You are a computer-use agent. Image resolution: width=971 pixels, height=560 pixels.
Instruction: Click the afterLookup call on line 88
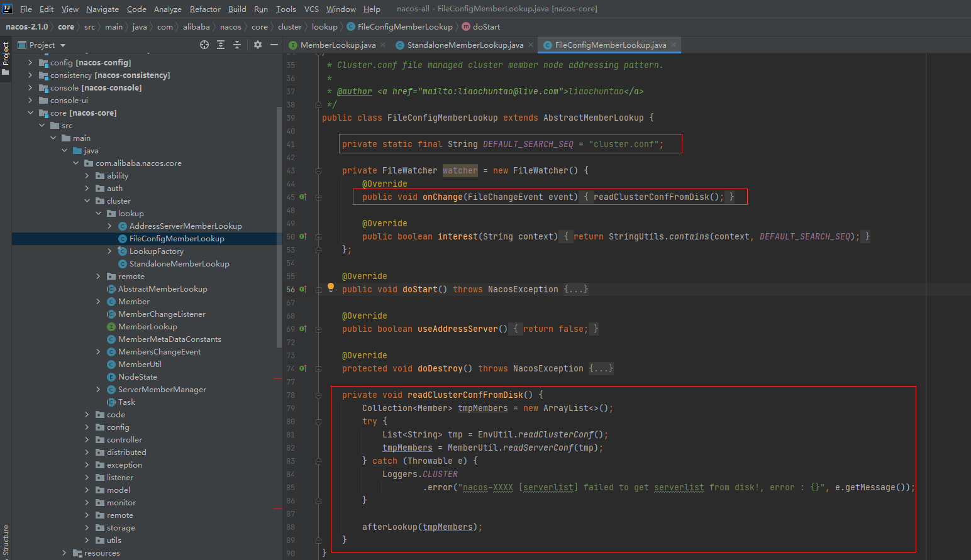390,527
